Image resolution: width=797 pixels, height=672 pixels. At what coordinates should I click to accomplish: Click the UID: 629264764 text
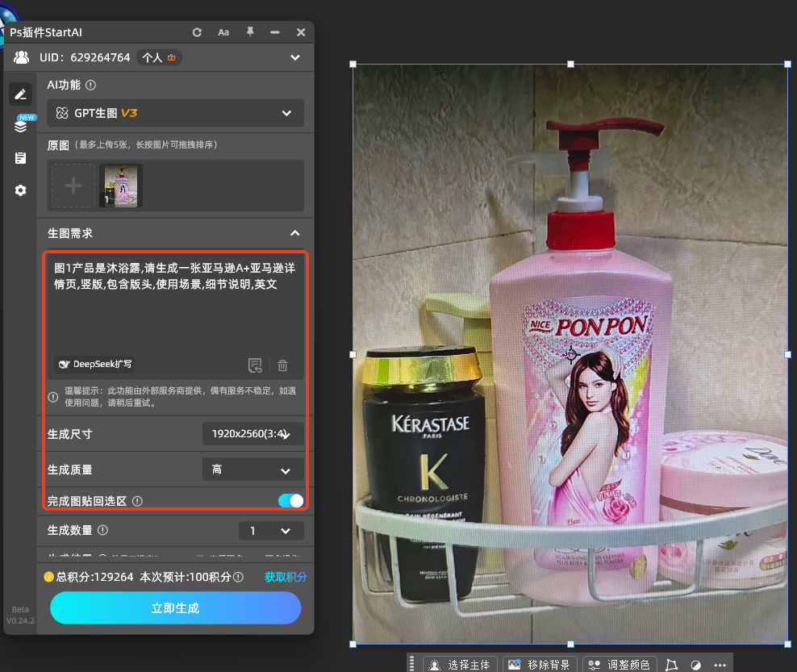tap(85, 57)
